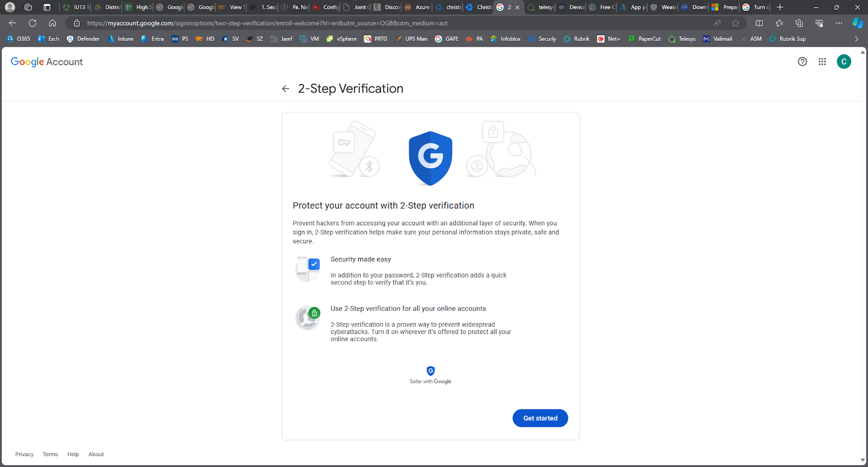Viewport: 868px width, 467px height.
Task: Open the UPS Man bookmark
Action: (411, 39)
